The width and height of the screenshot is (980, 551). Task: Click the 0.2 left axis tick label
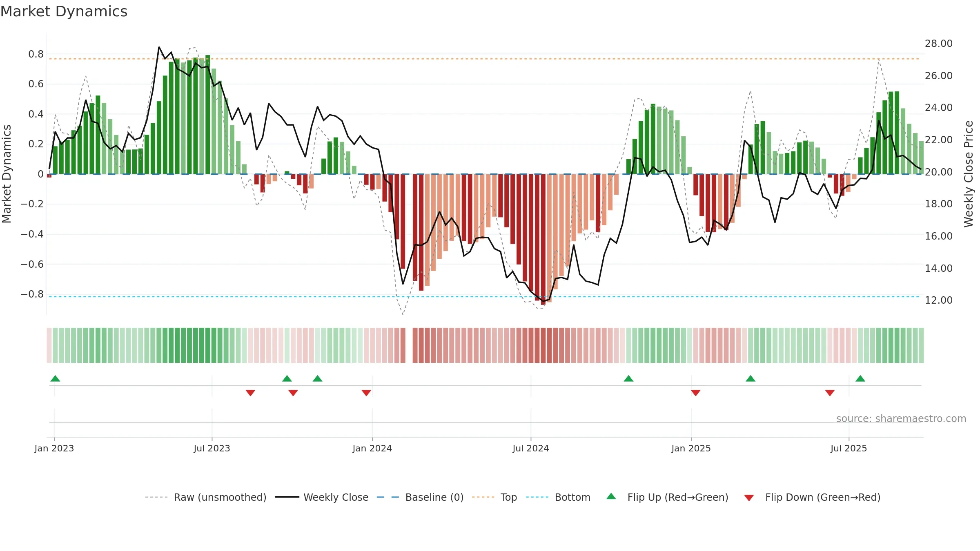pyautogui.click(x=36, y=144)
